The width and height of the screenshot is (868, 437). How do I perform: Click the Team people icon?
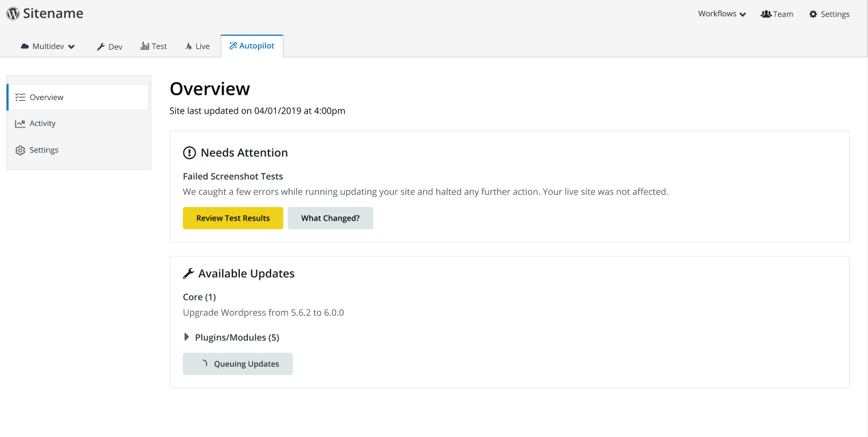pos(766,14)
